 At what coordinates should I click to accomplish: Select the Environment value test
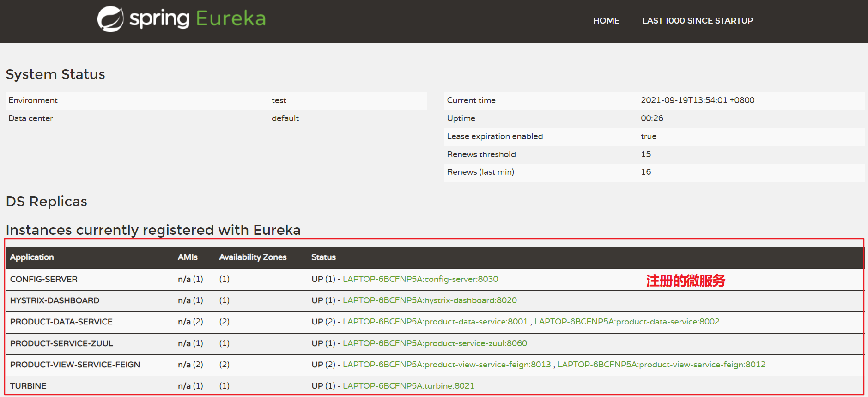[x=279, y=100]
